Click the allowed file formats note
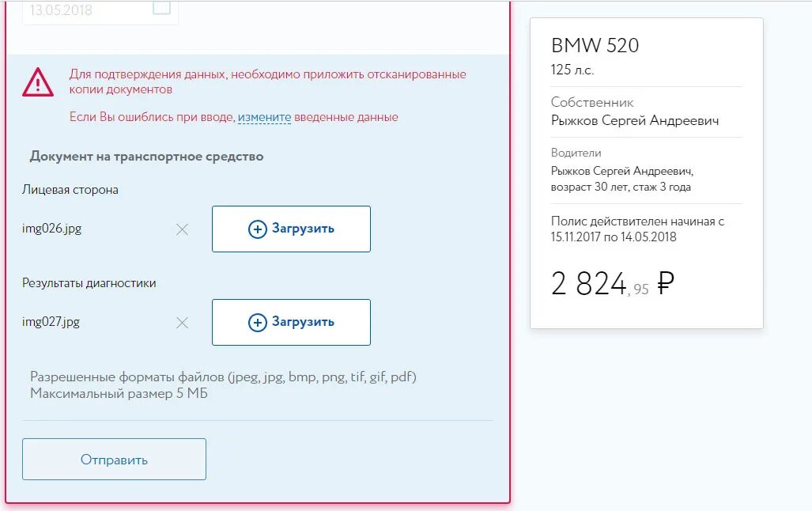The width and height of the screenshot is (812, 511). (x=223, y=377)
